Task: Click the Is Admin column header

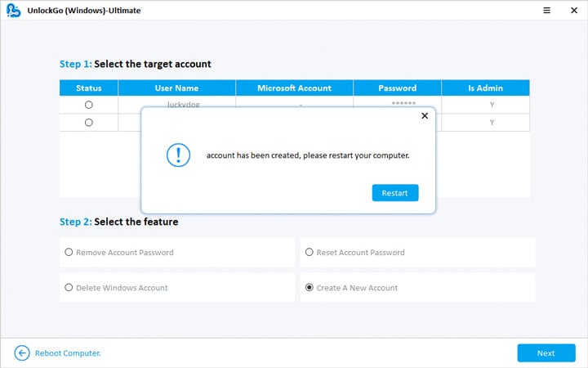Action: [485, 88]
